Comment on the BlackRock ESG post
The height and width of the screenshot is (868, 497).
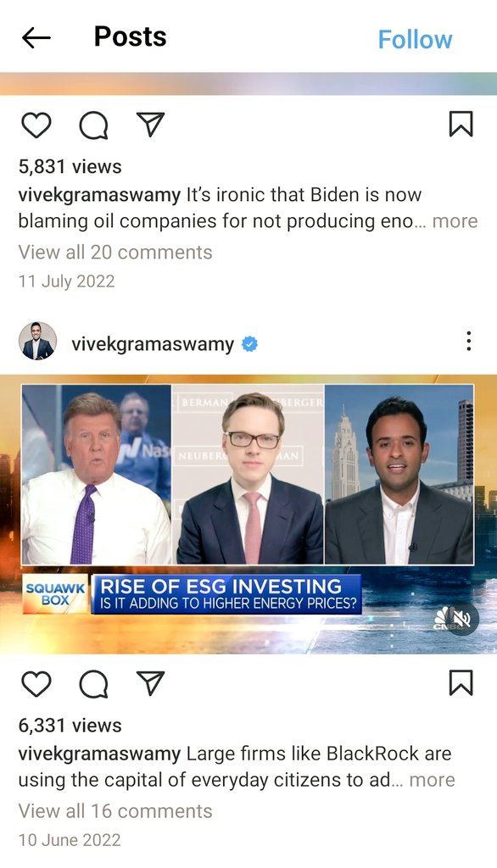coord(93,684)
